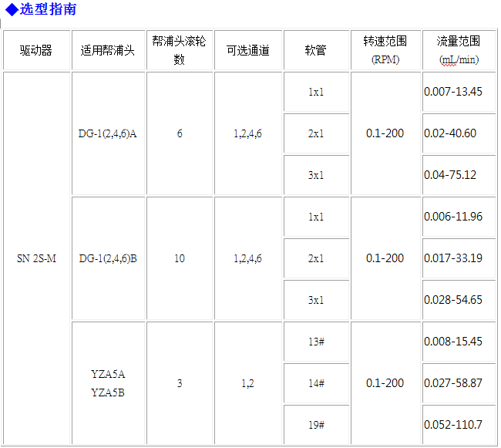
Task: Click roller count cell showing 6
Action: (x=180, y=133)
